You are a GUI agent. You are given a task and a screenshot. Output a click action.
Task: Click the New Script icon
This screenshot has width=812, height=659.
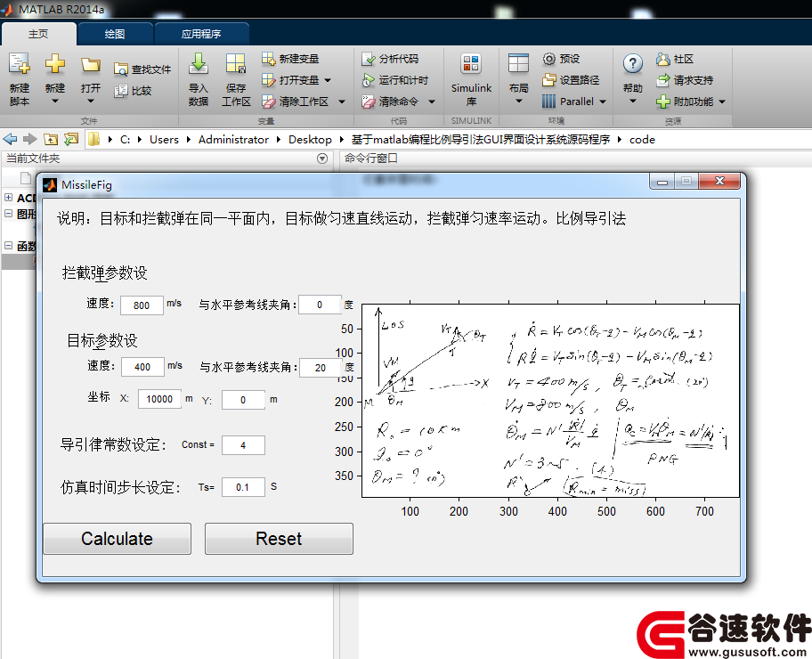(x=20, y=64)
